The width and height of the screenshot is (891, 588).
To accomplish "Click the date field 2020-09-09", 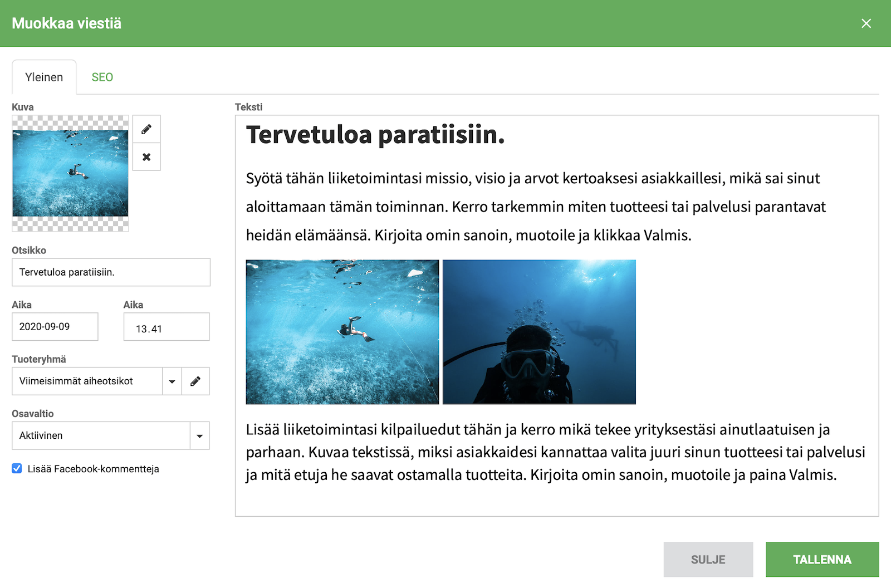I will click(55, 327).
